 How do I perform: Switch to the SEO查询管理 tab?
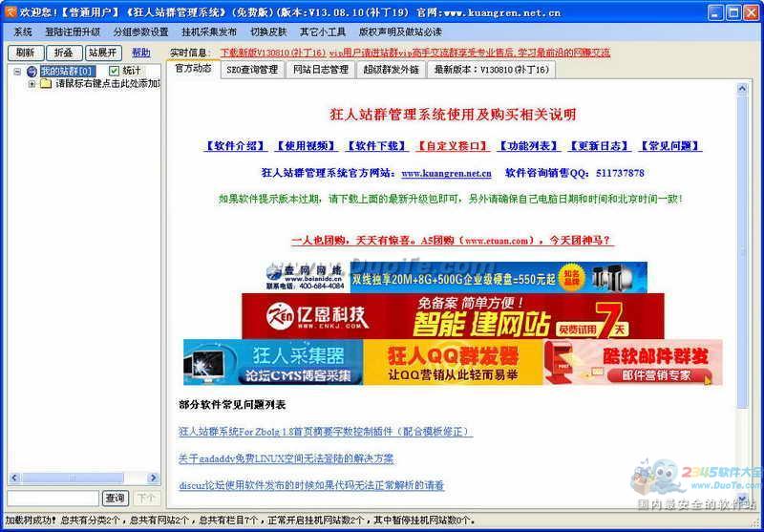(252, 69)
